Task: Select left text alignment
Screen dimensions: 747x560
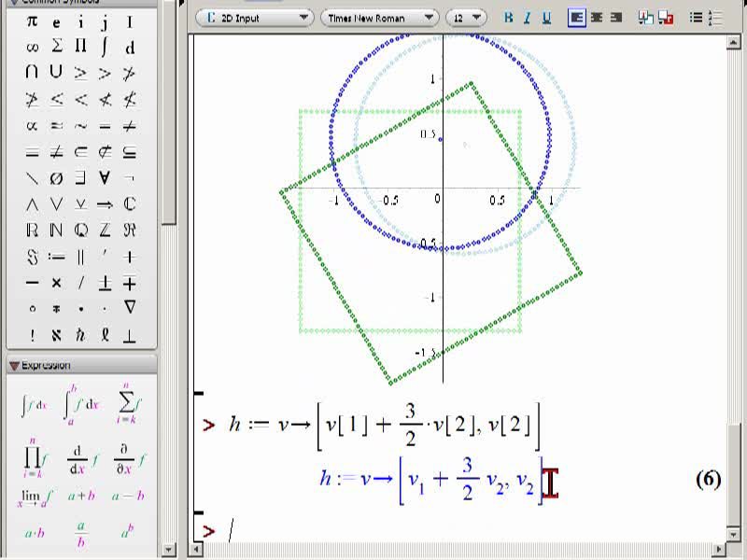Action: [x=576, y=18]
